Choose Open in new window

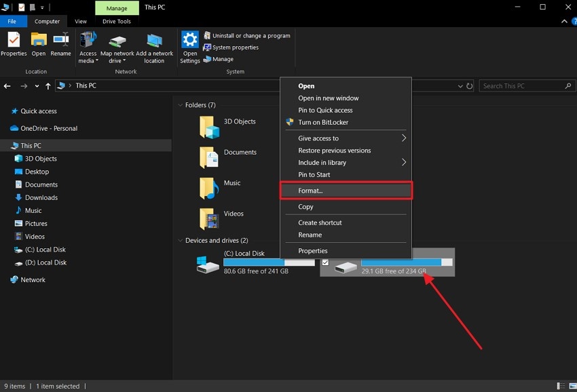(x=346, y=98)
